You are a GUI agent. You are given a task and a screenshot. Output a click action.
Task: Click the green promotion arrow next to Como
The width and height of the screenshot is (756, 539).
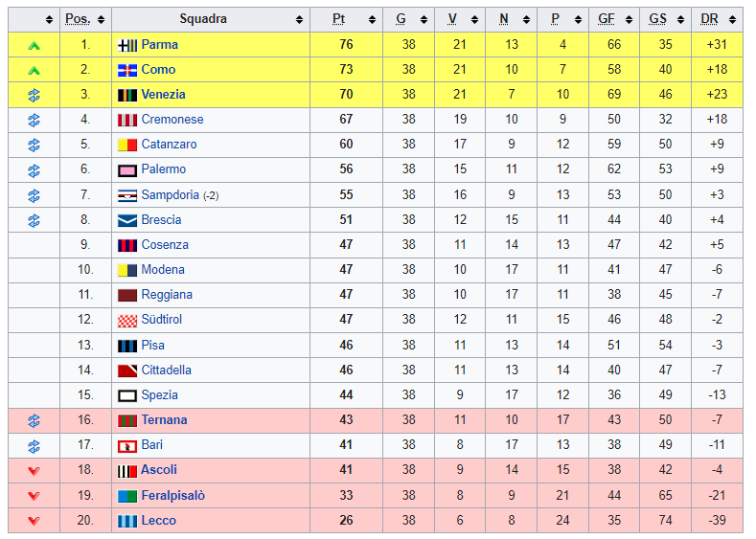[34, 70]
